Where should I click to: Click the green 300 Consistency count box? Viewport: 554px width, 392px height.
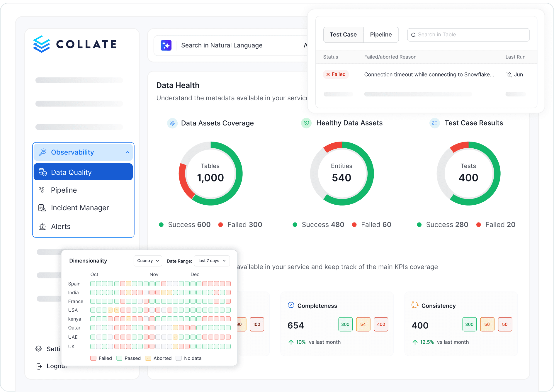coord(469,324)
